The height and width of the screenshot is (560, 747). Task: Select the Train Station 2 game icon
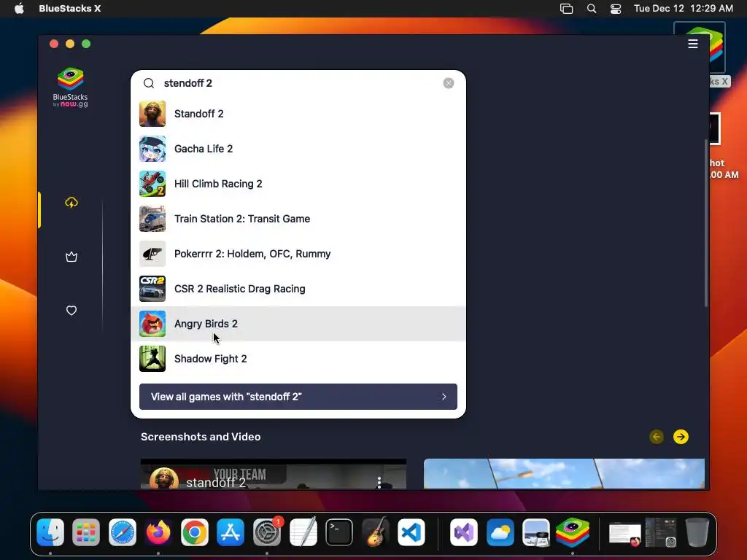(152, 219)
